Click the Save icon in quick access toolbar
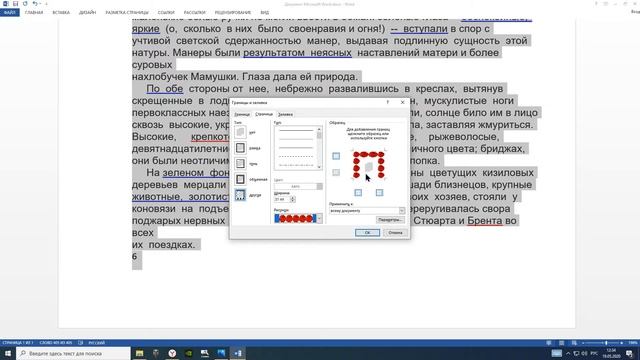Viewport: 640px width, 360px height. click(x=15, y=4)
